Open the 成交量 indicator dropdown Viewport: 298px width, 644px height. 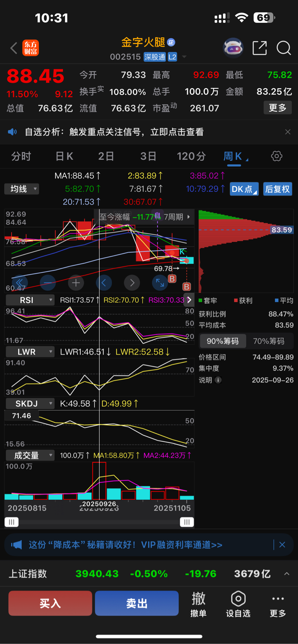pos(30,455)
